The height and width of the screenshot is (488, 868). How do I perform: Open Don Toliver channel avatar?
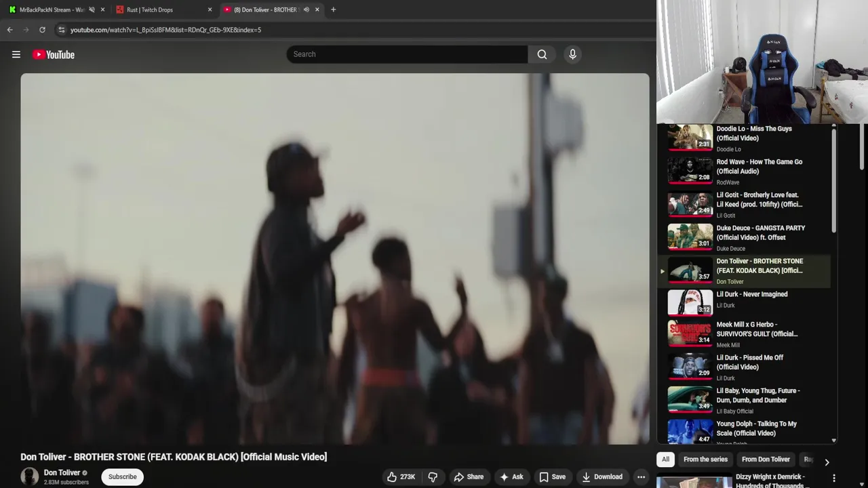(x=29, y=476)
